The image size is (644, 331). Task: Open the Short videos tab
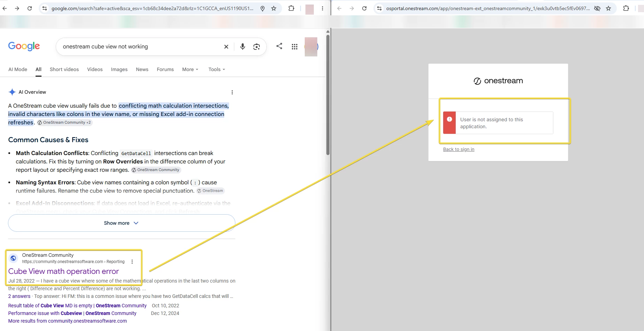tap(64, 69)
